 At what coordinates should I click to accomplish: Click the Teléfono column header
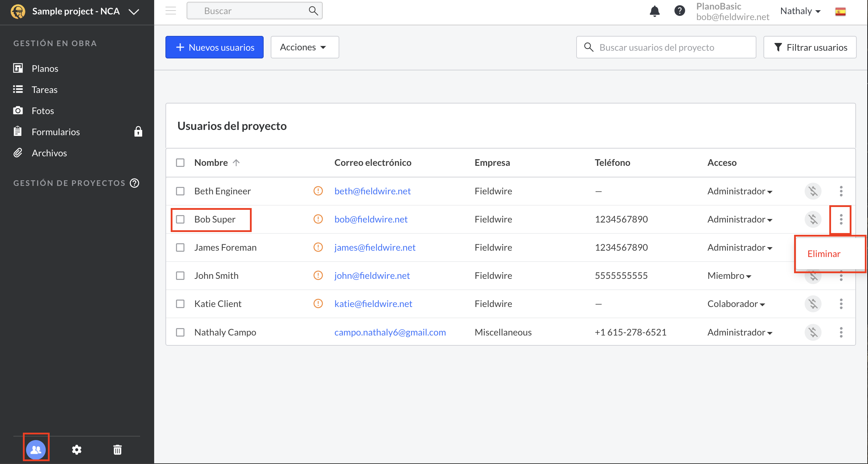612,163
